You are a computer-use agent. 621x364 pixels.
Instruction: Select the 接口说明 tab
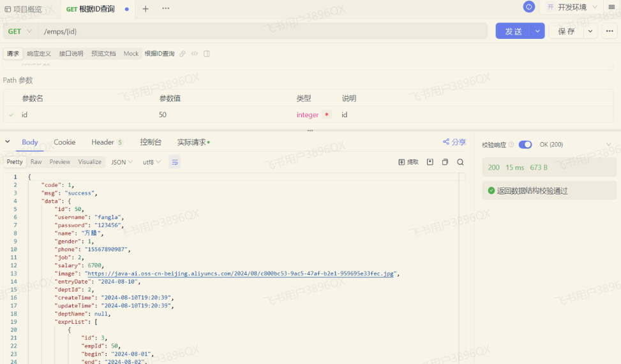[x=71, y=54]
